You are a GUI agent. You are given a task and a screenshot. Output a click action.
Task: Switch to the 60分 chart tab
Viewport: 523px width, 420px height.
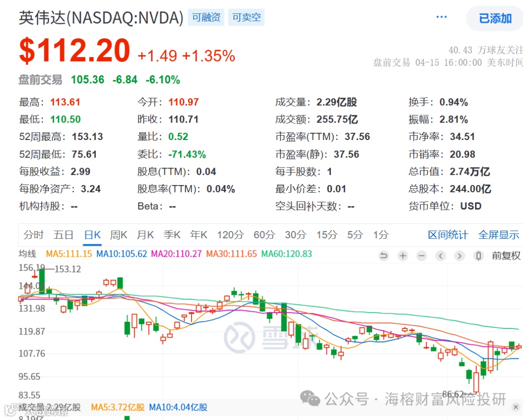pyautogui.click(x=264, y=235)
